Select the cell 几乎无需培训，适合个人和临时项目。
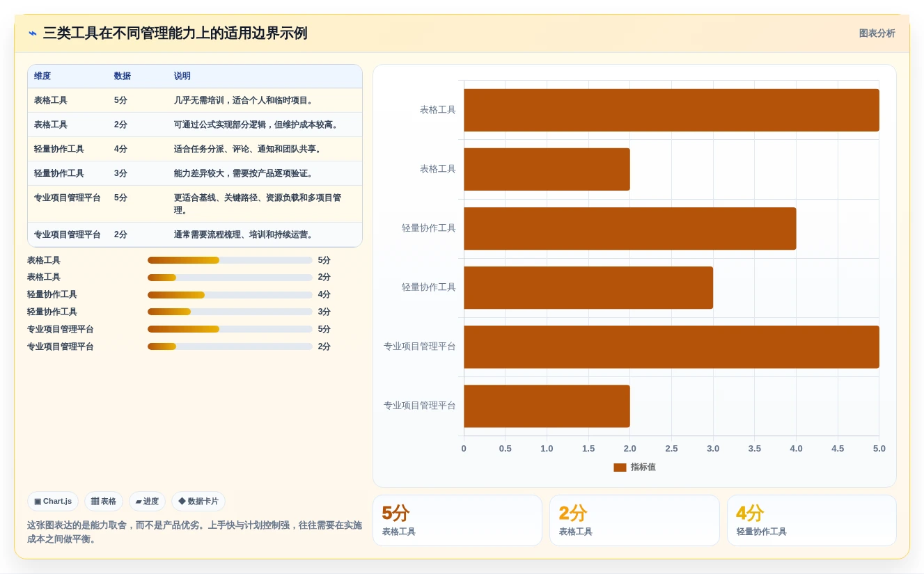The width and height of the screenshot is (924, 574). pyautogui.click(x=265, y=100)
